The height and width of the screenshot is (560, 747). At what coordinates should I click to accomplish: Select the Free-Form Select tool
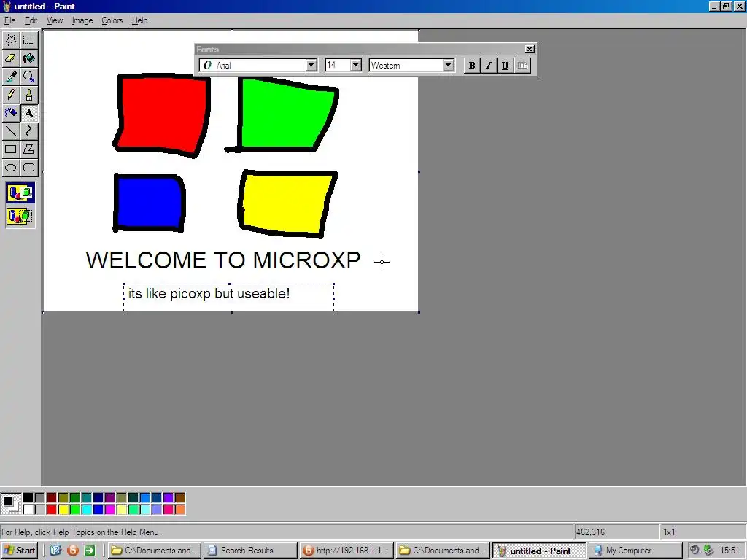(x=11, y=40)
